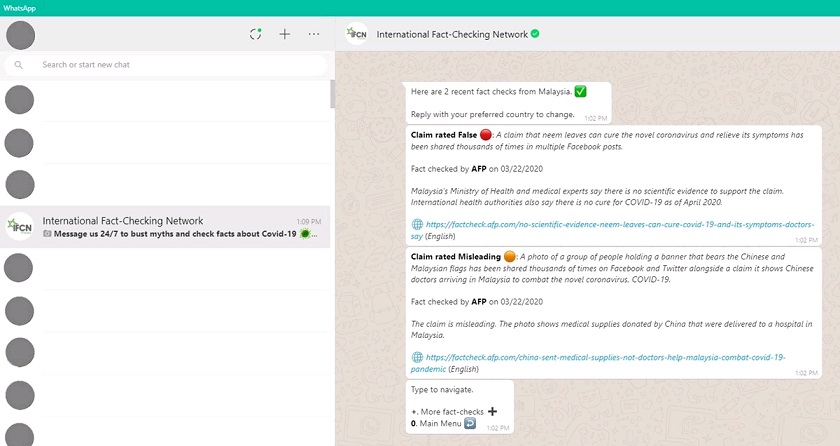Click the camera icon in IFCN chat preview
Image resolution: width=840 pixels, height=446 pixels.
[47, 234]
